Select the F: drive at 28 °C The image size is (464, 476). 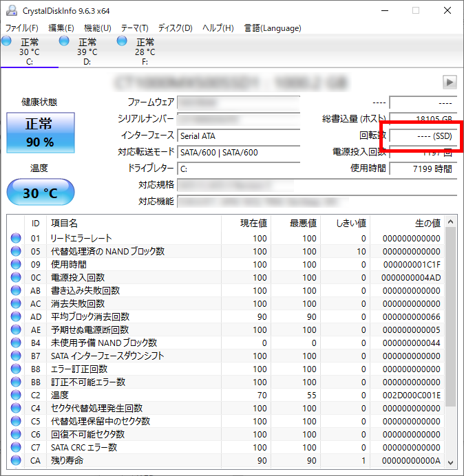(x=145, y=52)
